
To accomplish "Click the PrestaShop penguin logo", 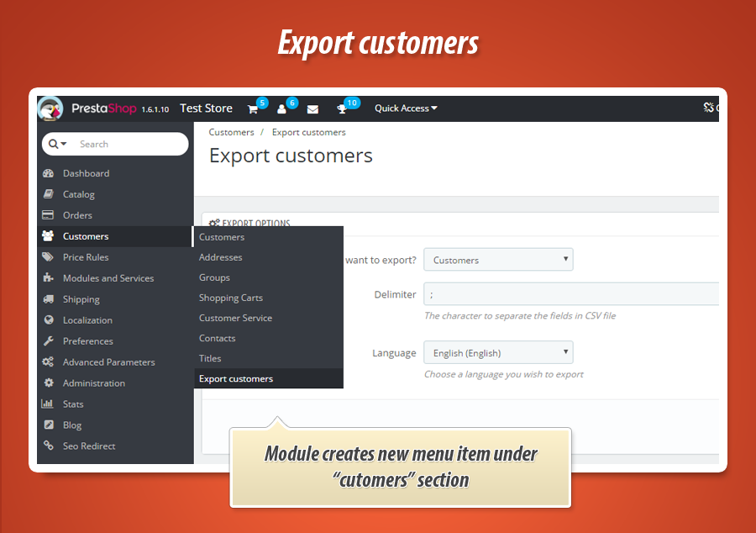I will pos(50,108).
